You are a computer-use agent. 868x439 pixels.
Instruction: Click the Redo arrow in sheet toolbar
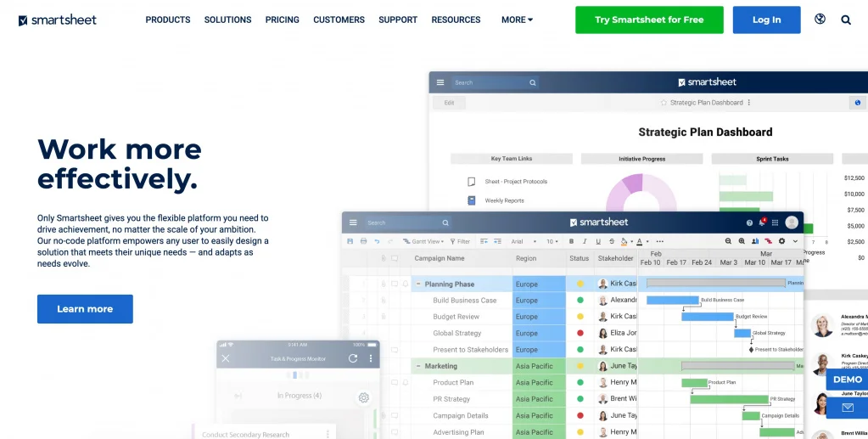point(390,241)
